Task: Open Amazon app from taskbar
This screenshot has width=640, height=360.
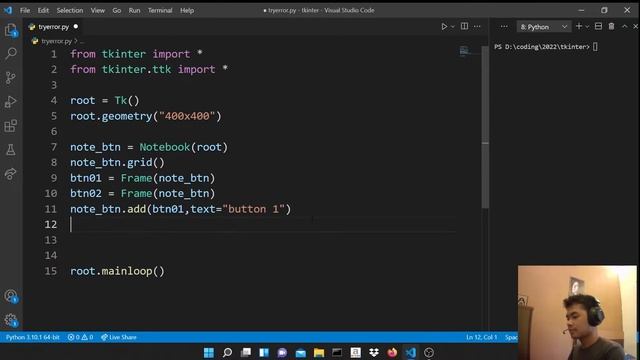Action: pos(356,352)
